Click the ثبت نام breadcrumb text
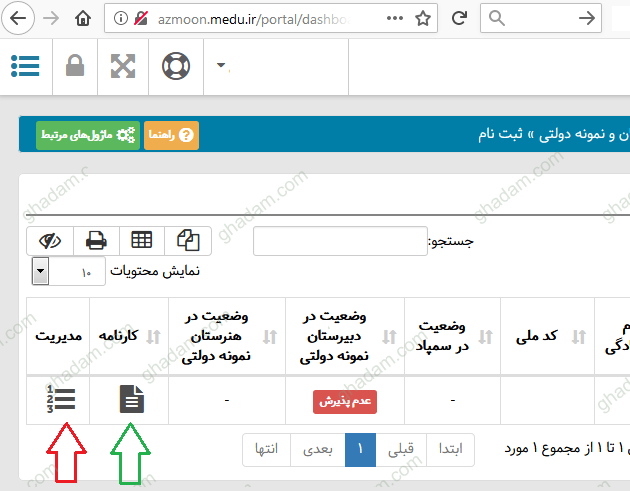This screenshot has height=491, width=630. coord(500,134)
